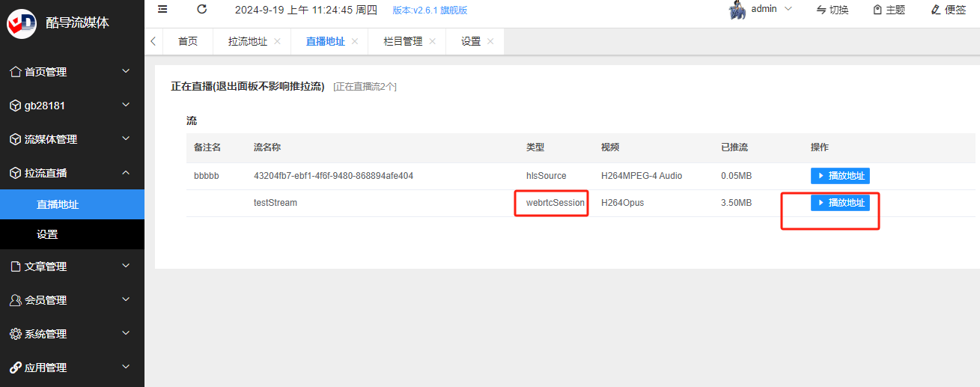
Task: Click 播放地址 button for testStream
Action: [840, 203]
